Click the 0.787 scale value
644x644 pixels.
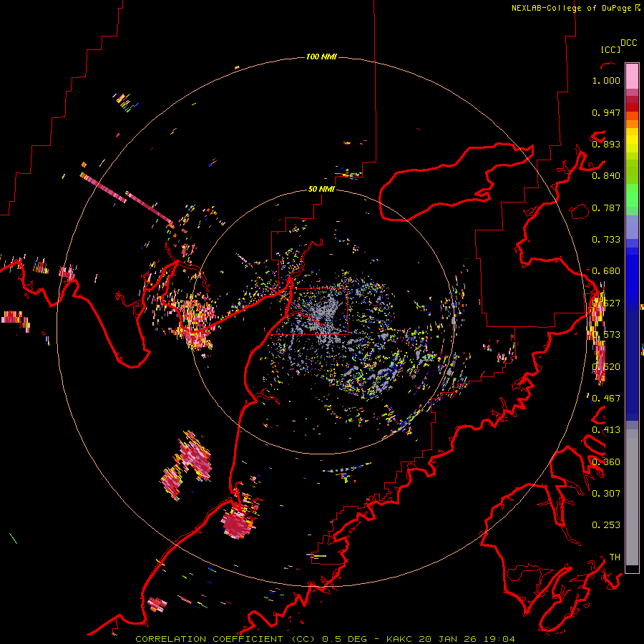[x=606, y=208]
